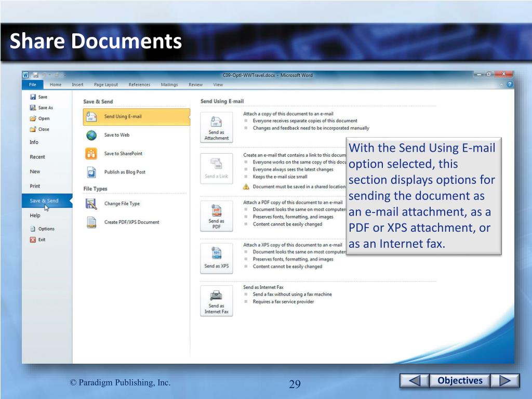Image resolution: width=532 pixels, height=399 pixels.
Task: Select Recent in the Backstage menu
Action: pyautogui.click(x=37, y=157)
